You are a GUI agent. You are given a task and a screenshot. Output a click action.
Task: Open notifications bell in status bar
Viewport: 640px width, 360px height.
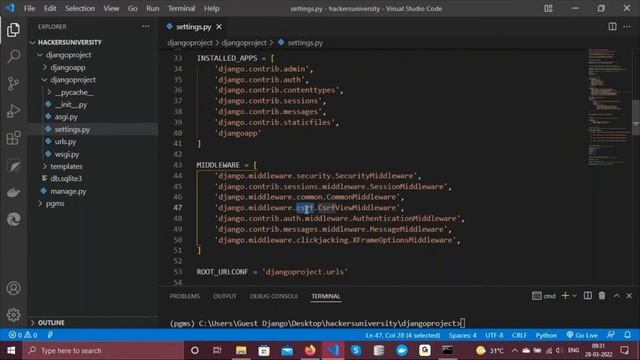pyautogui.click(x=627, y=335)
